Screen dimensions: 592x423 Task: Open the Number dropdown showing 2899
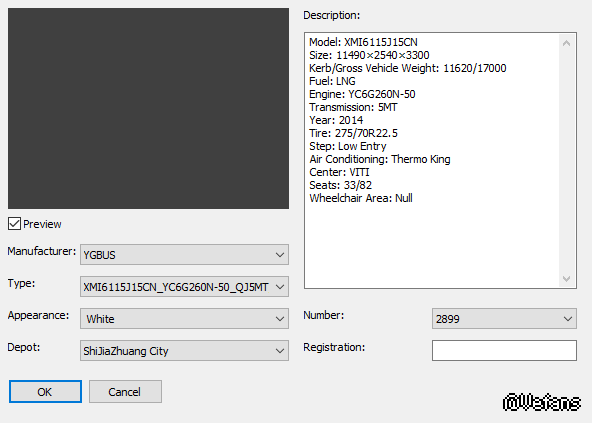click(x=504, y=318)
